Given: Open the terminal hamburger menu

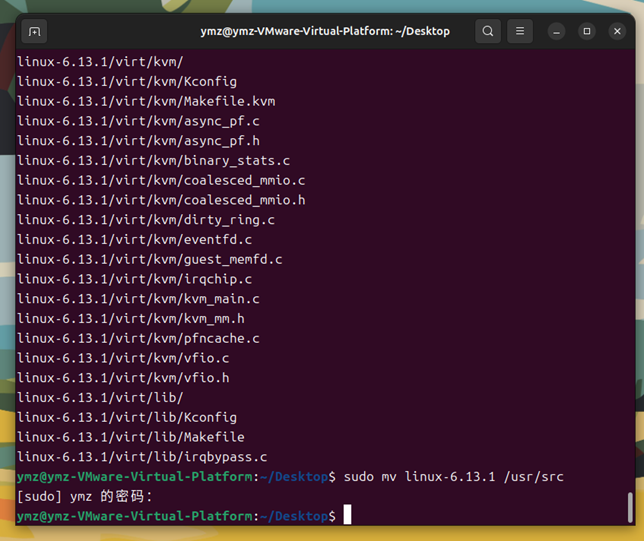Looking at the screenshot, I should pos(520,31).
